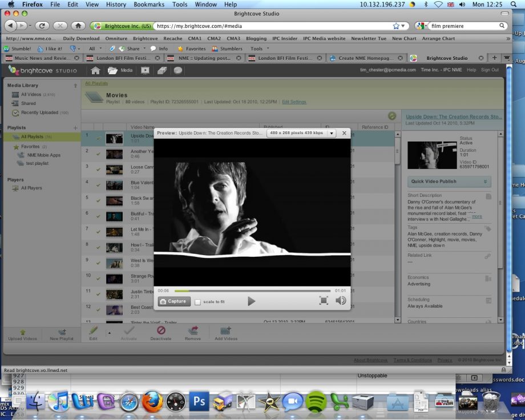Mute the preview video volume
This screenshot has height=420, width=525.
tap(341, 300)
